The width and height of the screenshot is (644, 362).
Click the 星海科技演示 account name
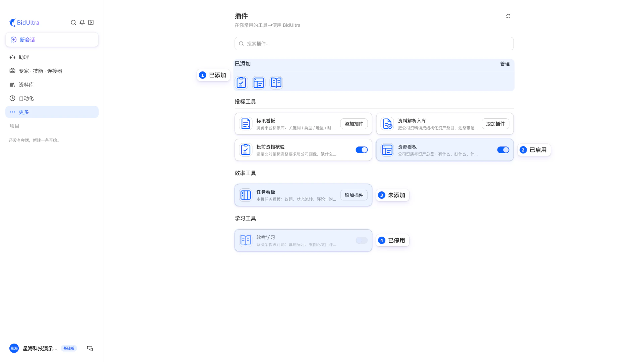(40, 349)
